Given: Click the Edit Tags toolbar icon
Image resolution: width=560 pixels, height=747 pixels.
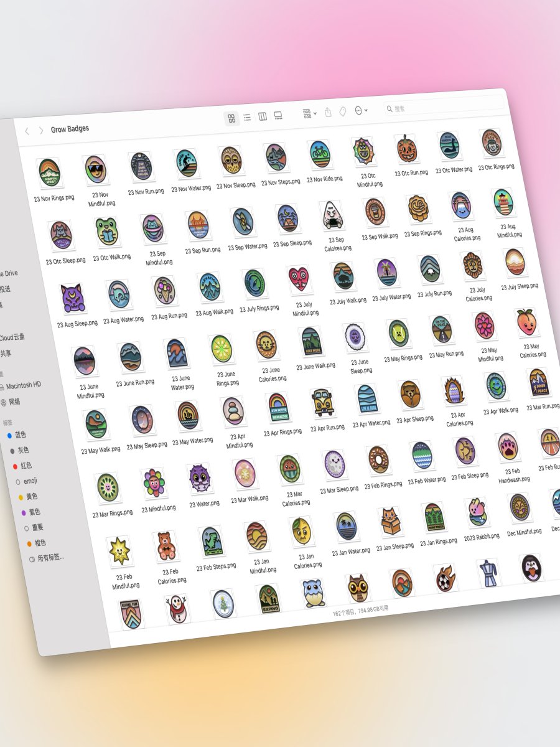Looking at the screenshot, I should (343, 111).
